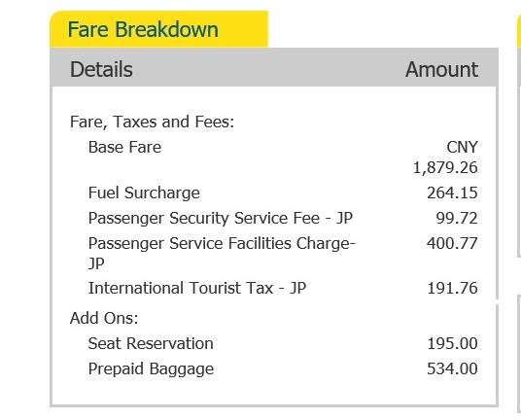
Task: Click the Seat Reservation add-on label
Action: [x=151, y=343]
